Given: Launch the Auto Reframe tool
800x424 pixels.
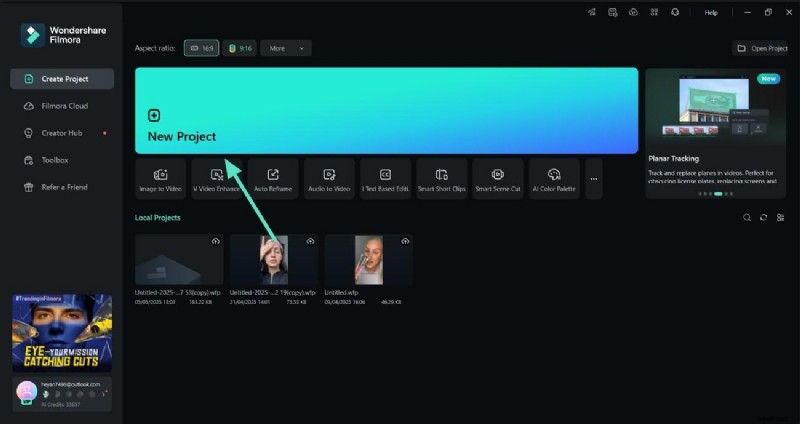Looking at the screenshot, I should point(273,179).
